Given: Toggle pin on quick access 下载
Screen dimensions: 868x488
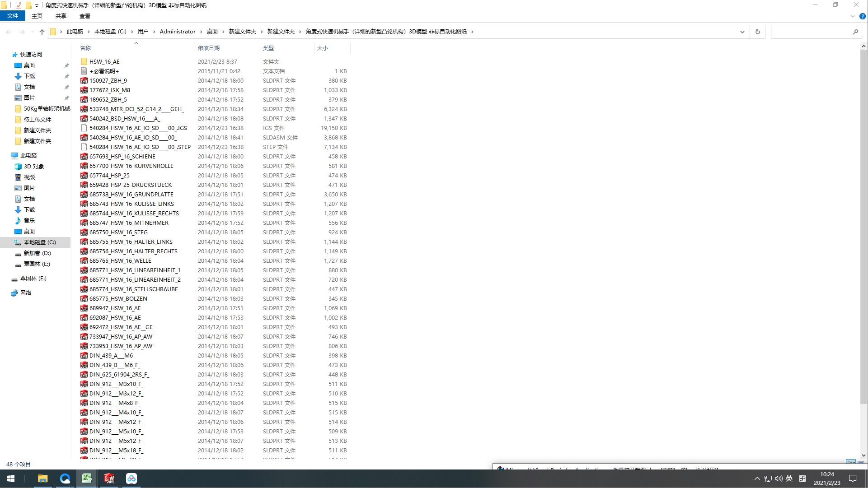Looking at the screenshot, I should click(66, 76).
